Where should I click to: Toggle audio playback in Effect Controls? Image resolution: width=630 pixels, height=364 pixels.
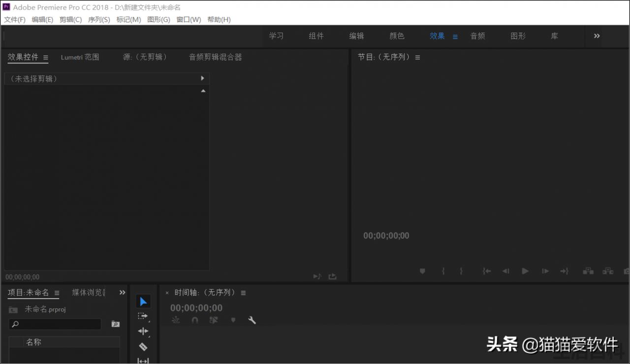317,276
